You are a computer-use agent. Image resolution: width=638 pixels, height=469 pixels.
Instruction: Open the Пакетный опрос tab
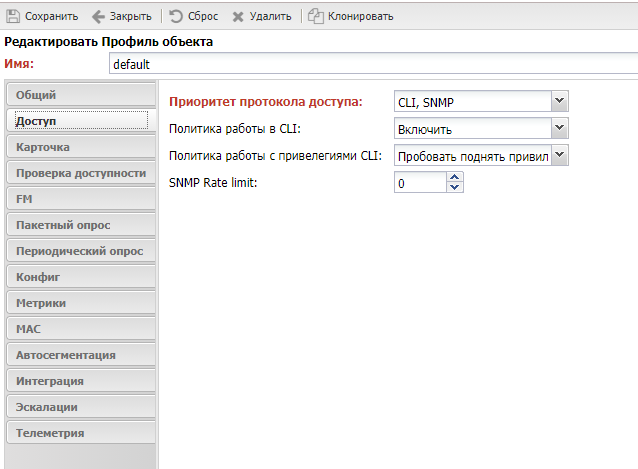click(81, 225)
